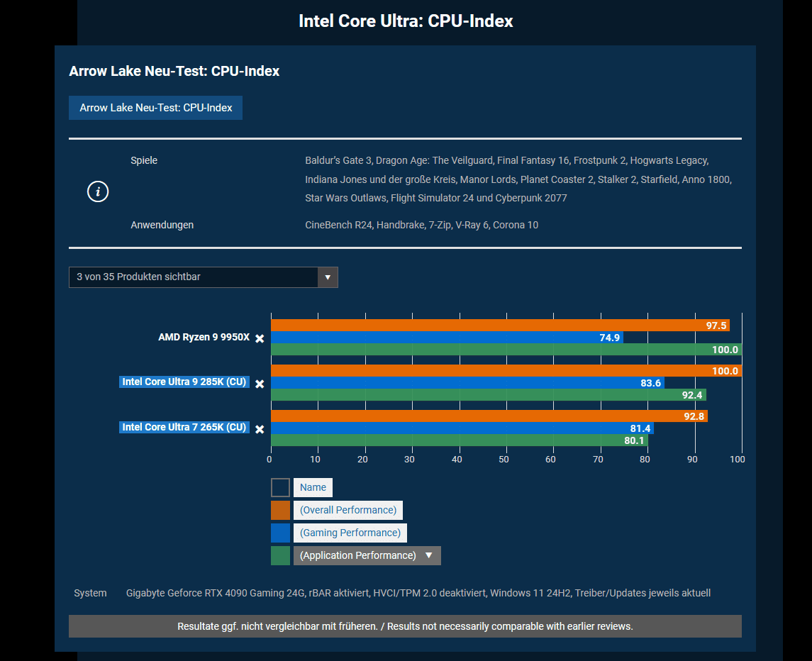Click the blue 83.6 gaming bar
Viewport: 812px width, 661px height.
click(467, 383)
